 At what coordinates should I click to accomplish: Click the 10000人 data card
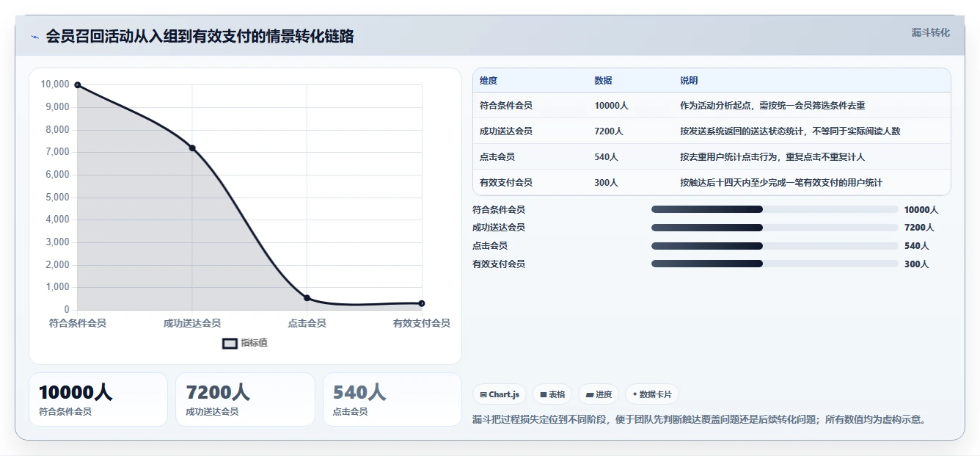click(98, 399)
